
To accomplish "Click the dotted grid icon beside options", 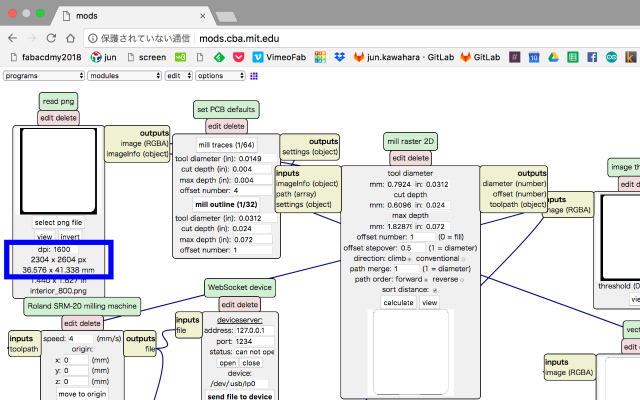I will tap(254, 76).
